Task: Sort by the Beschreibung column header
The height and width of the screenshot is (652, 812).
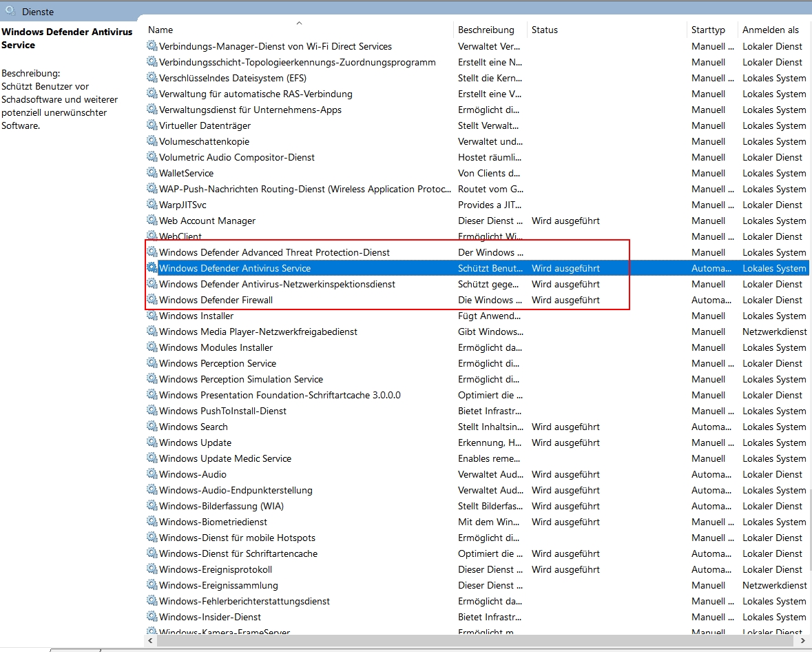Action: [x=490, y=30]
